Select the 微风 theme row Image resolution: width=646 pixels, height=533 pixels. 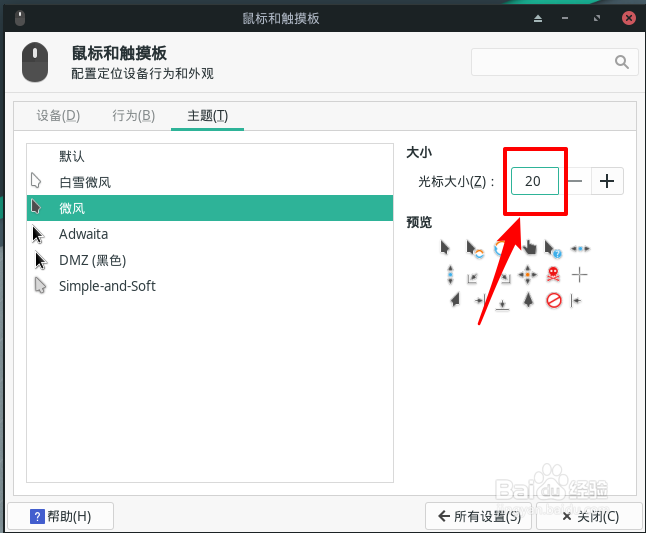210,208
